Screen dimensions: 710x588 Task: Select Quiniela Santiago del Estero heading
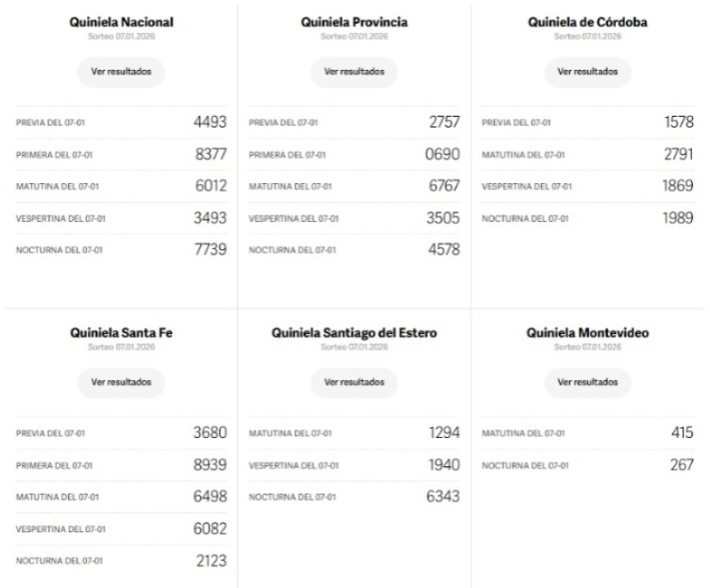click(354, 332)
